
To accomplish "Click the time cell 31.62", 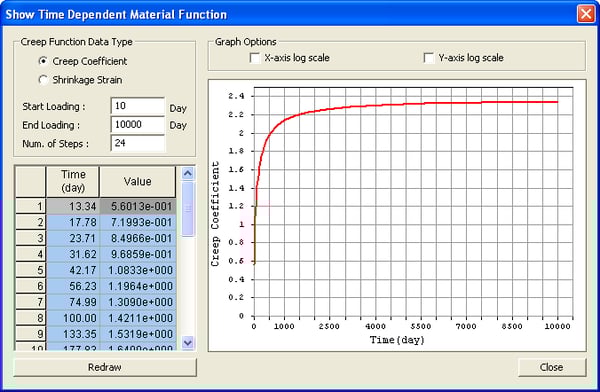I will (73, 254).
